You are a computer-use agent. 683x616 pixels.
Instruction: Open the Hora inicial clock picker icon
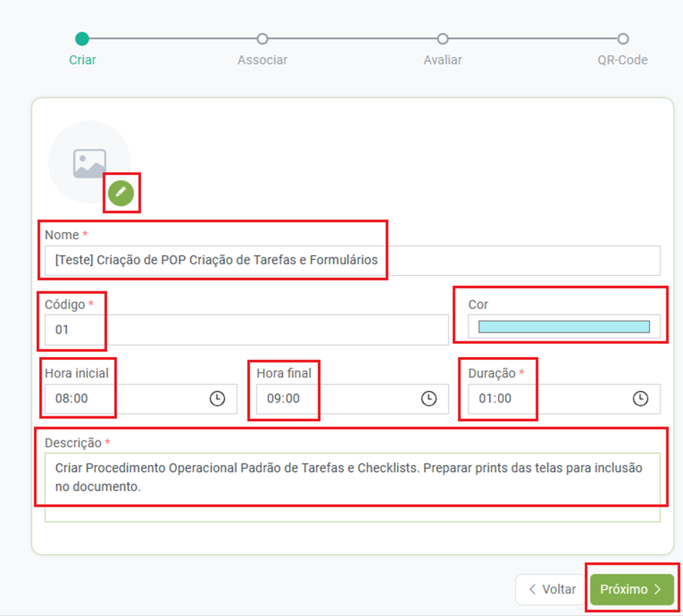(x=217, y=399)
